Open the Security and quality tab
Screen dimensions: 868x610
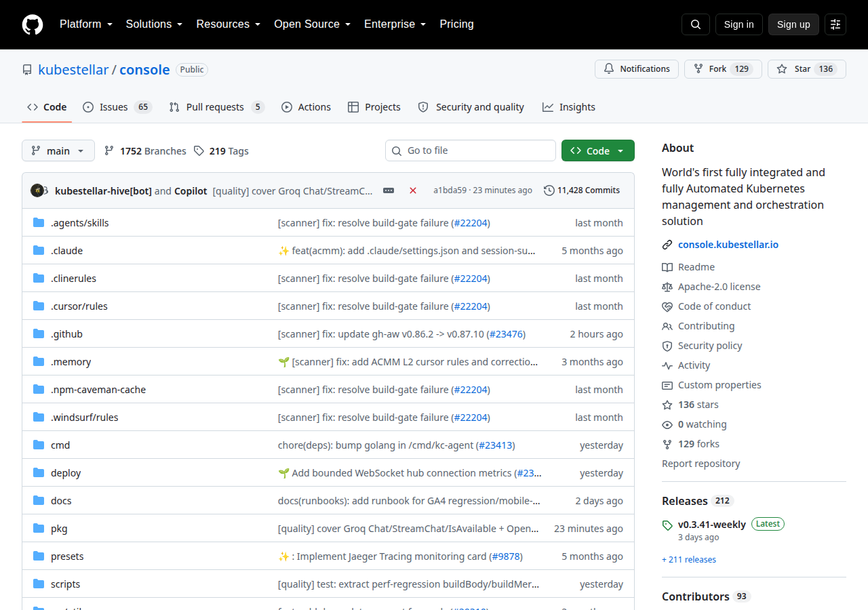pyautogui.click(x=471, y=107)
